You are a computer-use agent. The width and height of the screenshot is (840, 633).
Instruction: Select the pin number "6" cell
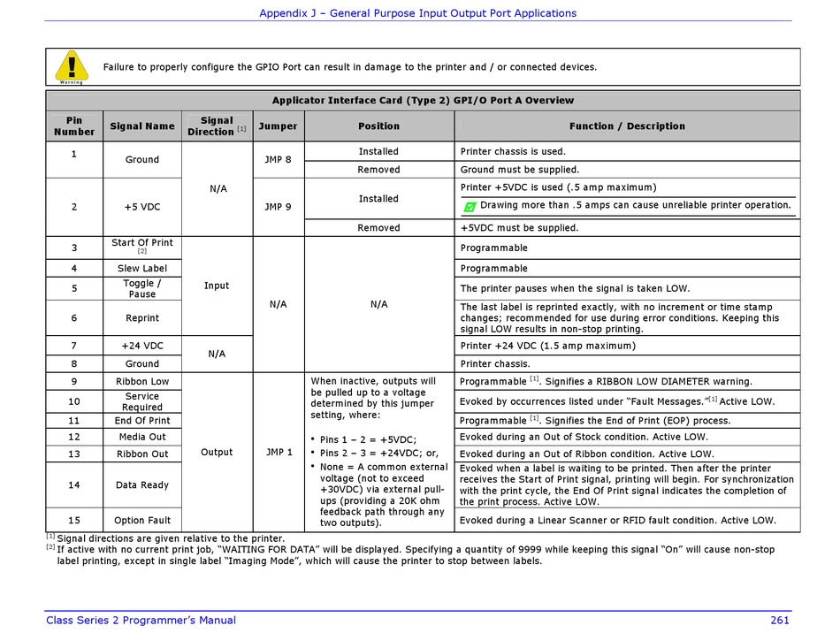click(x=74, y=318)
